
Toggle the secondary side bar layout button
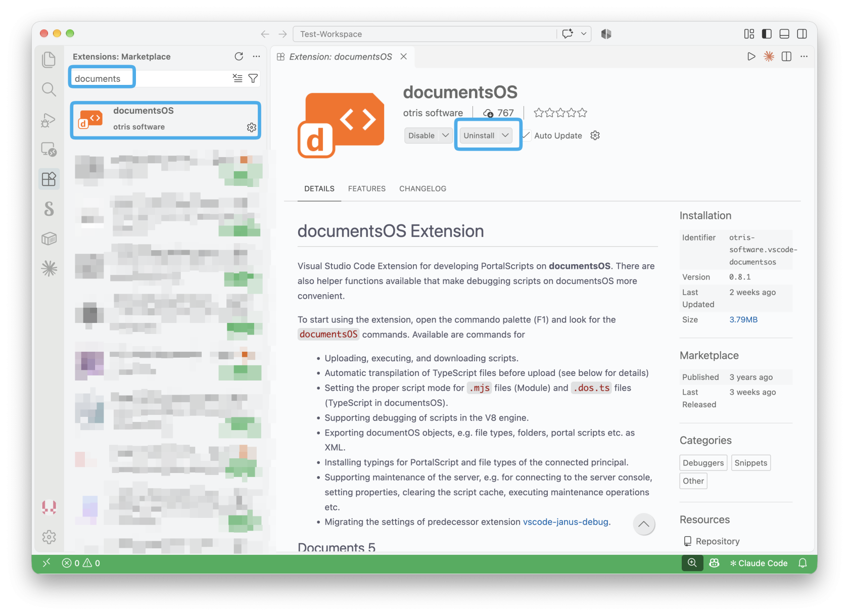click(x=802, y=34)
